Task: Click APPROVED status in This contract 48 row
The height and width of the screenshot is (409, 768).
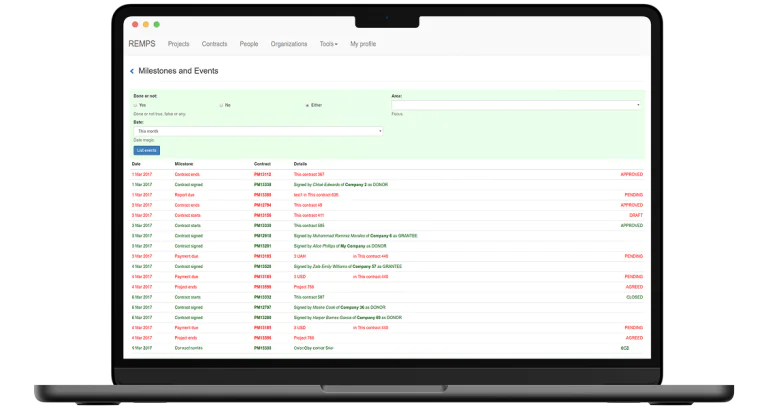Action: 632,205
